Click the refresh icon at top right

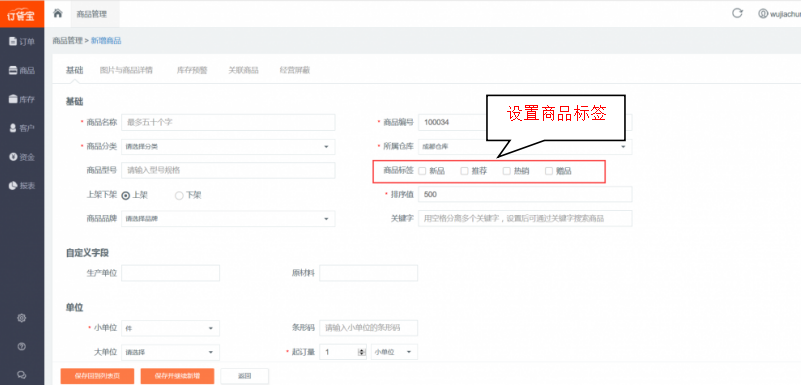pos(737,13)
